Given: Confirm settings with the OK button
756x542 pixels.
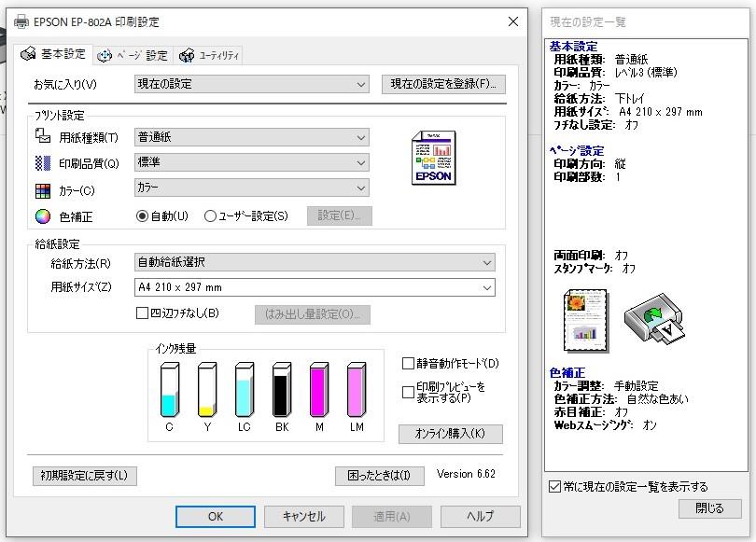Looking at the screenshot, I should tap(216, 517).
